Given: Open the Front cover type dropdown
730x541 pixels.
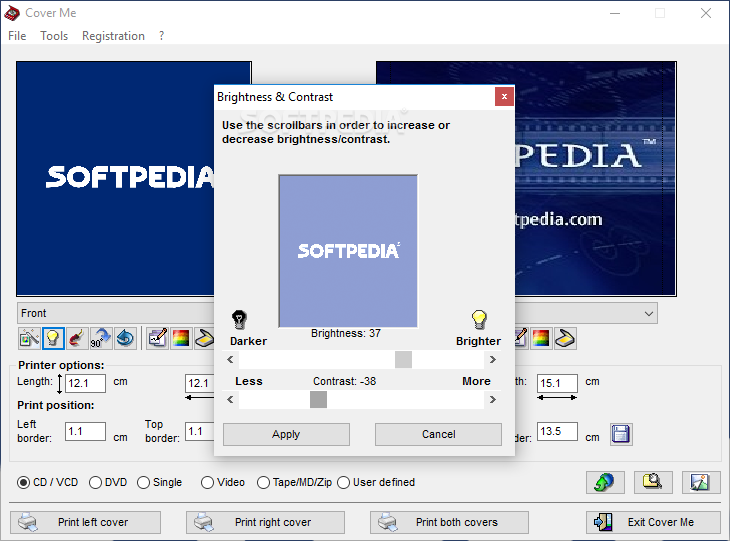Looking at the screenshot, I should tap(115, 313).
